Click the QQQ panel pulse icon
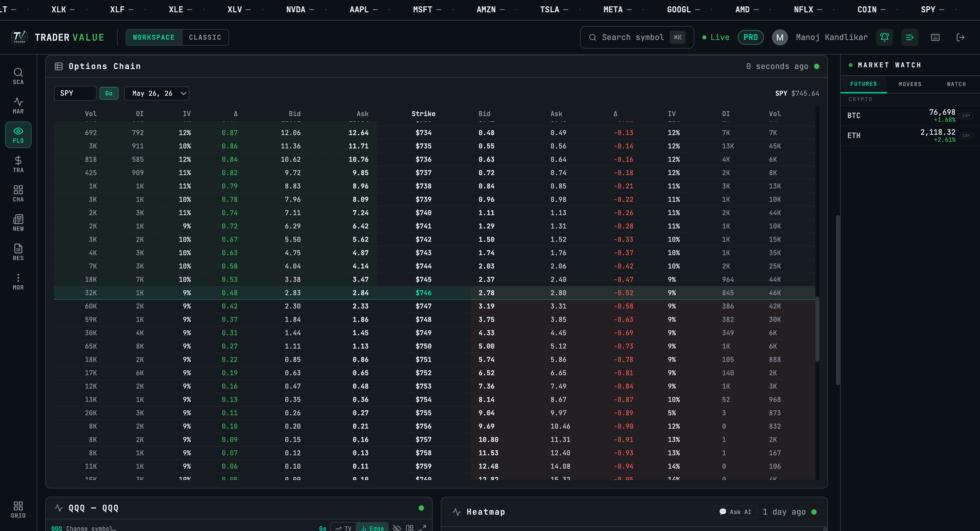 (x=59, y=508)
